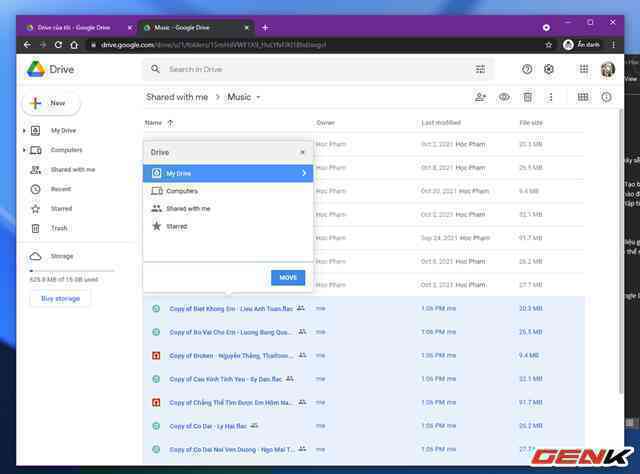Open the Google apps grid icon

[584, 69]
